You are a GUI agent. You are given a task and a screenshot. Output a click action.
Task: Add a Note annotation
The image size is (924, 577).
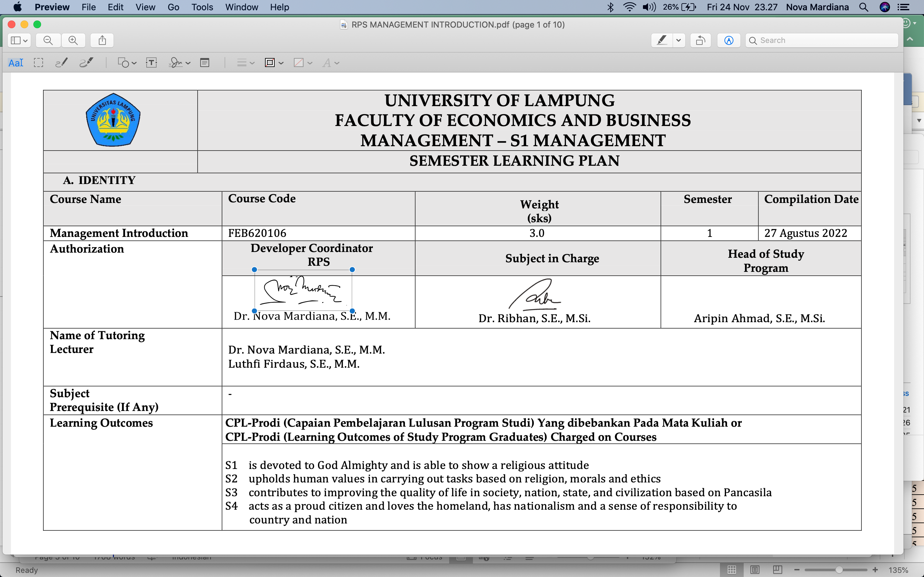(x=205, y=63)
